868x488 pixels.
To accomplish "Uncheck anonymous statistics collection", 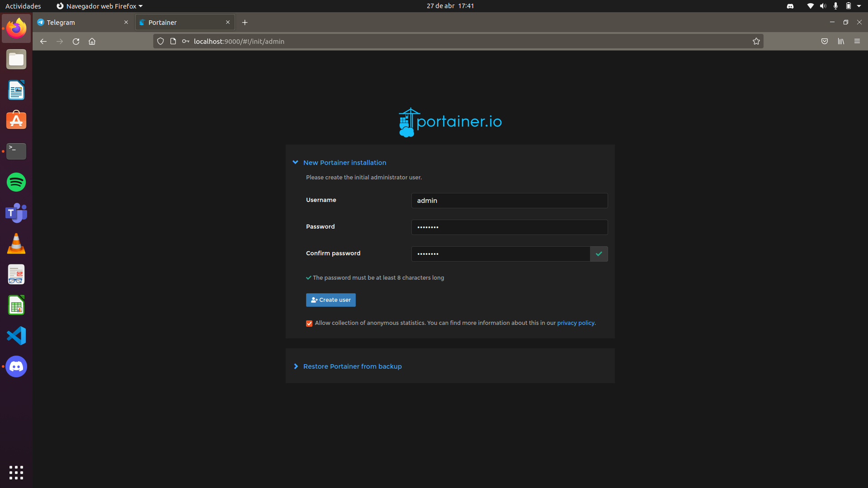I will tap(309, 323).
